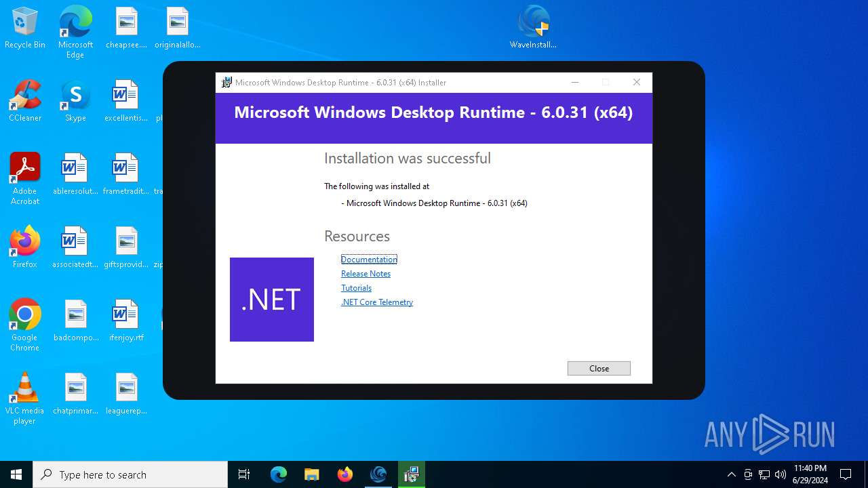Open Edge from the taskbar
This screenshot has height=488, width=868.
tap(279, 474)
